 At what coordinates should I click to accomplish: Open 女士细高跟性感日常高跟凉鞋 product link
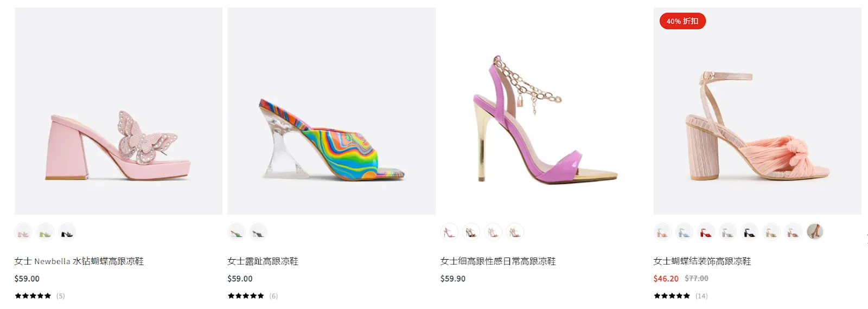click(x=498, y=261)
